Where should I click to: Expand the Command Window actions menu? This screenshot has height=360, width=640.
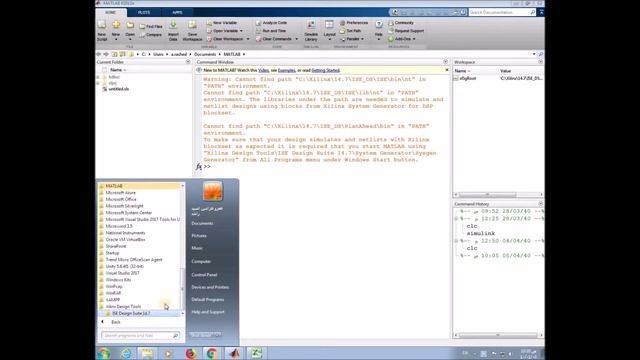click(446, 62)
